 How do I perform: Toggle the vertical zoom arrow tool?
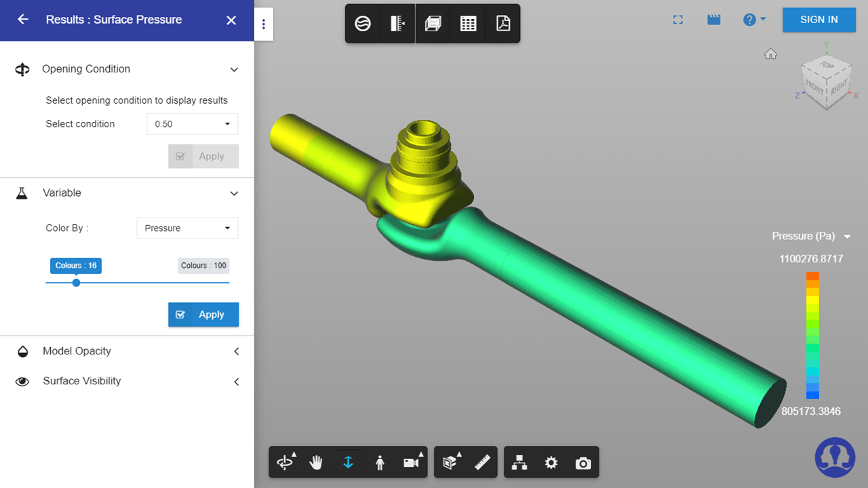click(x=348, y=462)
